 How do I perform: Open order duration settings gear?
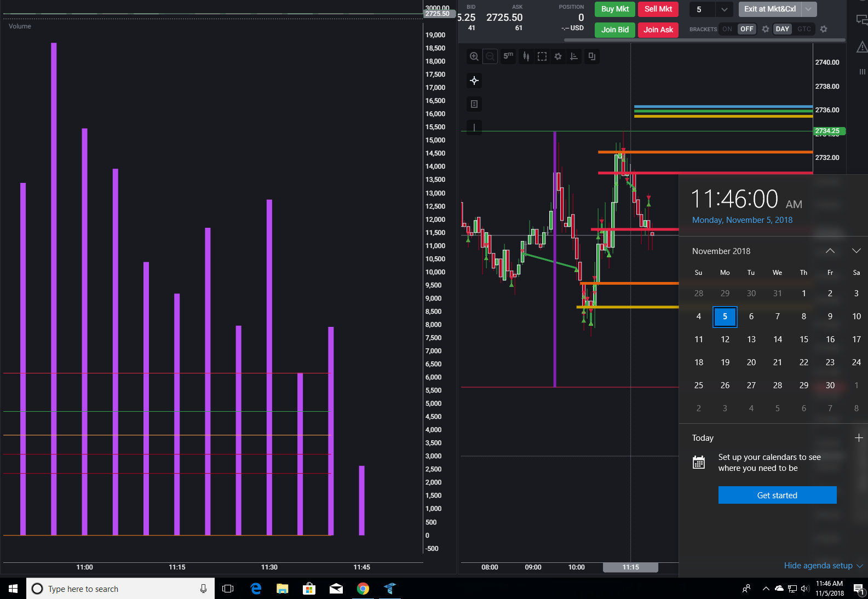(x=824, y=29)
